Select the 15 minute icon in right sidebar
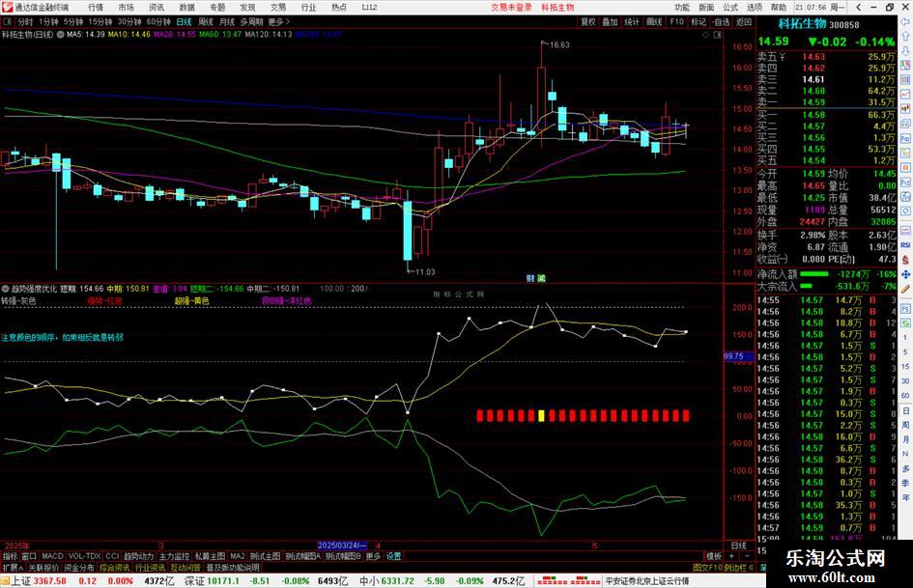Screen dimensions: 913x588 [x=905, y=366]
